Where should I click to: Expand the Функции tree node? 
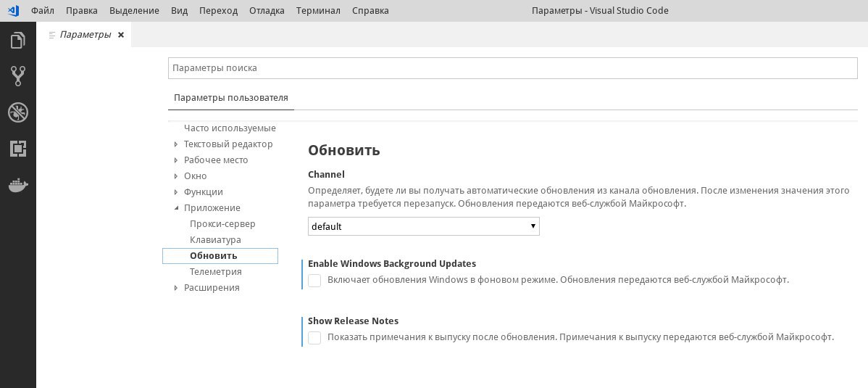coord(176,192)
